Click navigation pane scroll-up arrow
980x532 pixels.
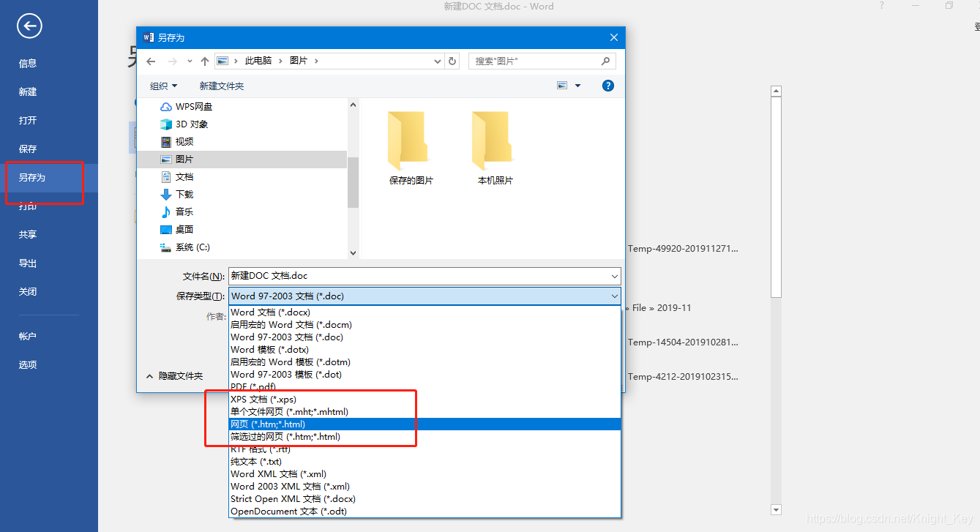pyautogui.click(x=353, y=105)
